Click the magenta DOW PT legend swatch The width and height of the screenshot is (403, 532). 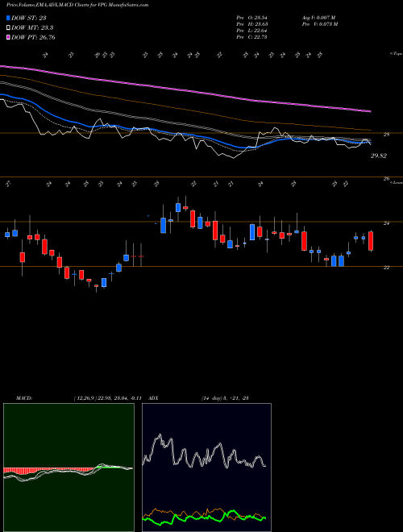pyautogui.click(x=8, y=37)
